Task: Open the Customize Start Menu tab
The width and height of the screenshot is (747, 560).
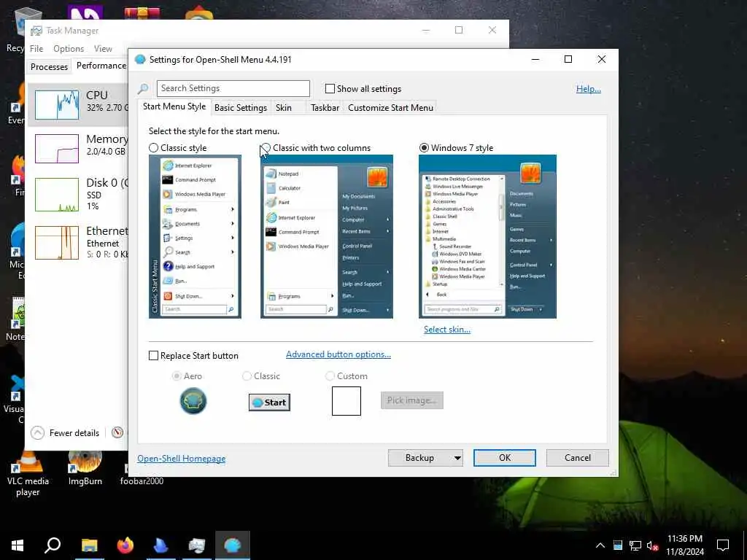Action: 391,108
